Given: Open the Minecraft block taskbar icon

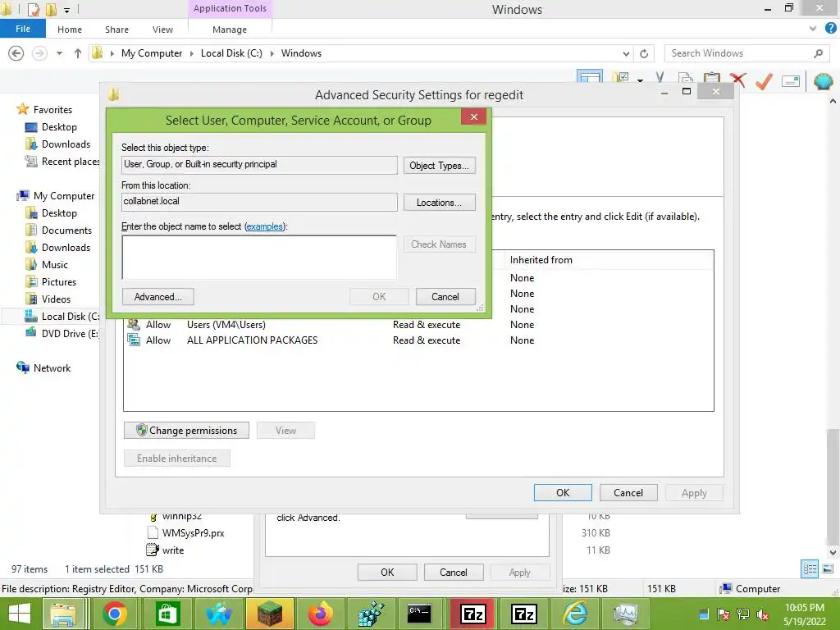Looking at the screenshot, I should [x=270, y=614].
